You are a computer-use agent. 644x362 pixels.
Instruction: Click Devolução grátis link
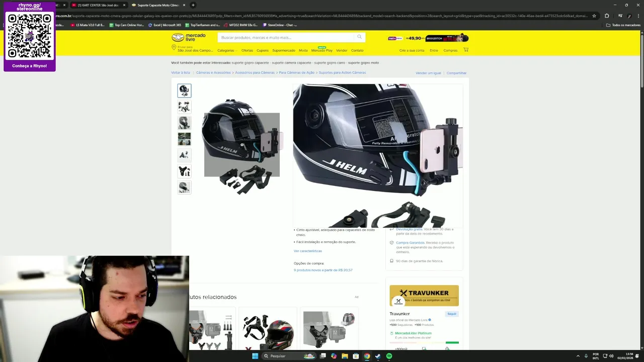409,229
